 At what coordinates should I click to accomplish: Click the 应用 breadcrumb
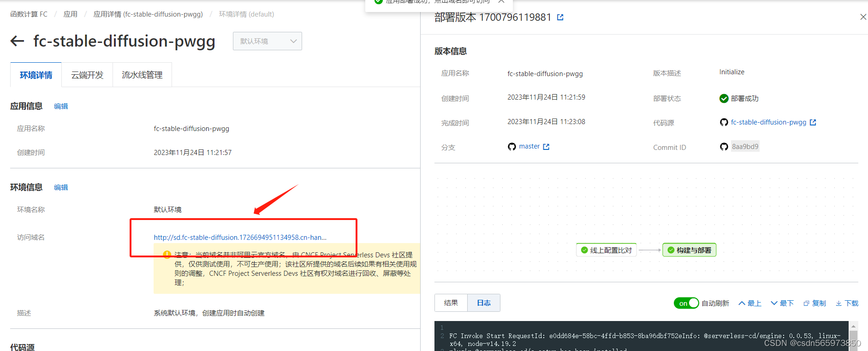click(71, 14)
